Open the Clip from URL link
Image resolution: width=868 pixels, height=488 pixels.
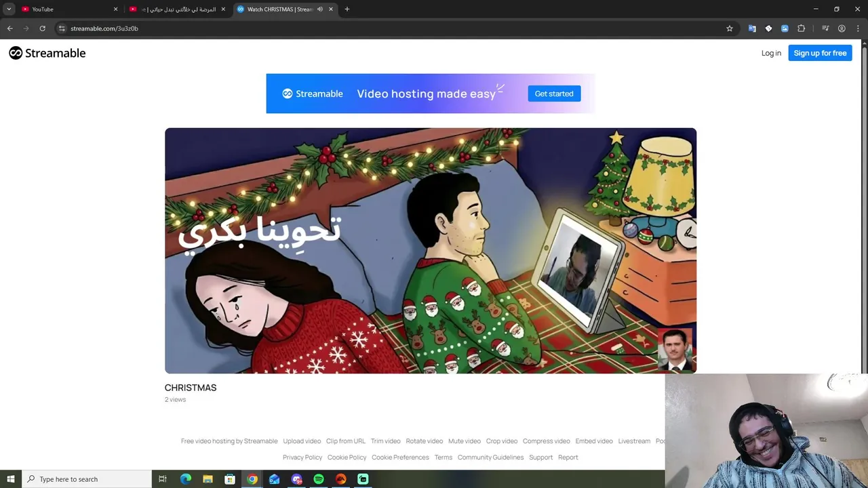[x=346, y=441]
